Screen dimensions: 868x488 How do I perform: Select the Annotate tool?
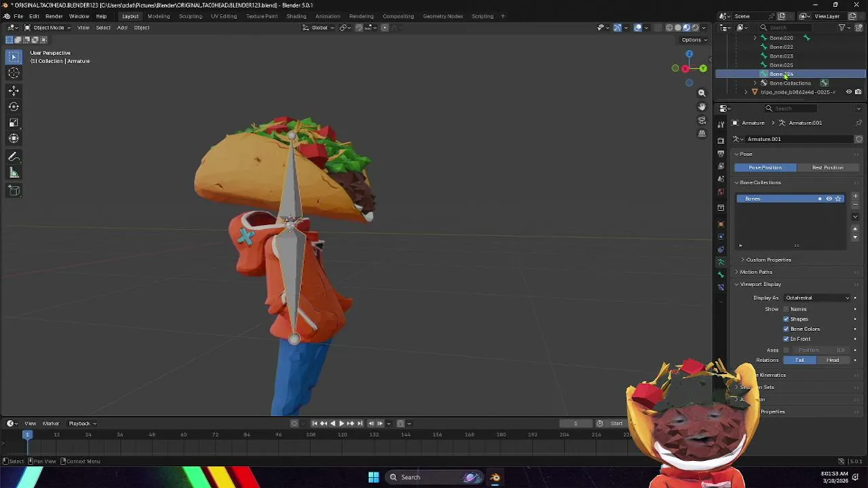14,157
